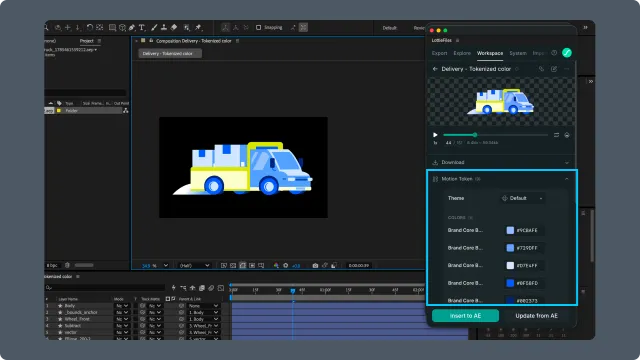Image resolution: width=640 pixels, height=360 pixels.
Task: Select the Default workspace in top bar
Action: pos(390,28)
